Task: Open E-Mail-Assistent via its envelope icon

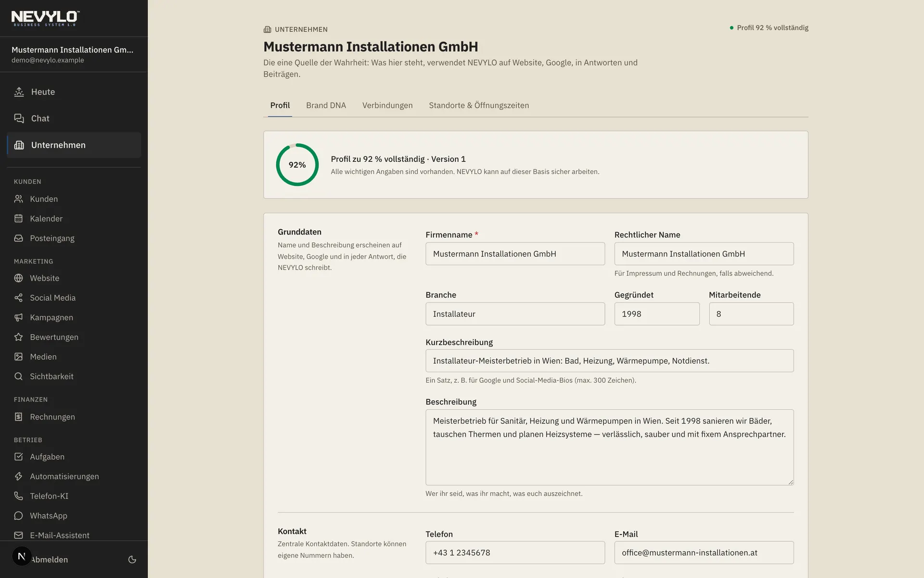Action: click(18, 535)
